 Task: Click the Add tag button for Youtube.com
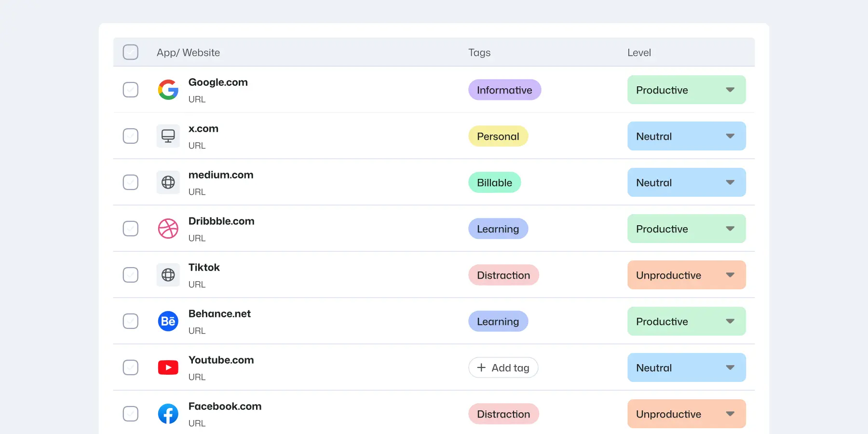click(x=503, y=367)
